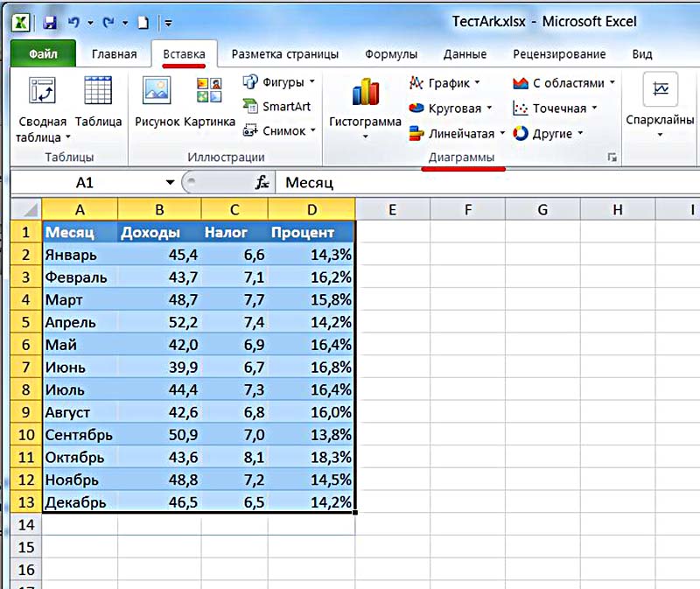This screenshot has height=589, width=700.
Task: Insert a Гистограмма column chart
Action: (x=365, y=106)
